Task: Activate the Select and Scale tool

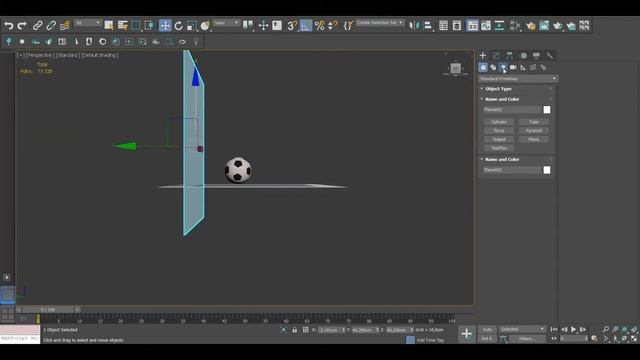Action: [191, 26]
